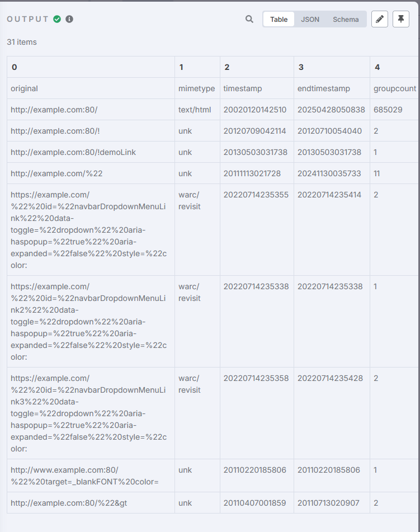The width and height of the screenshot is (420, 532).
Task: Click column header 2
Action: pos(226,67)
